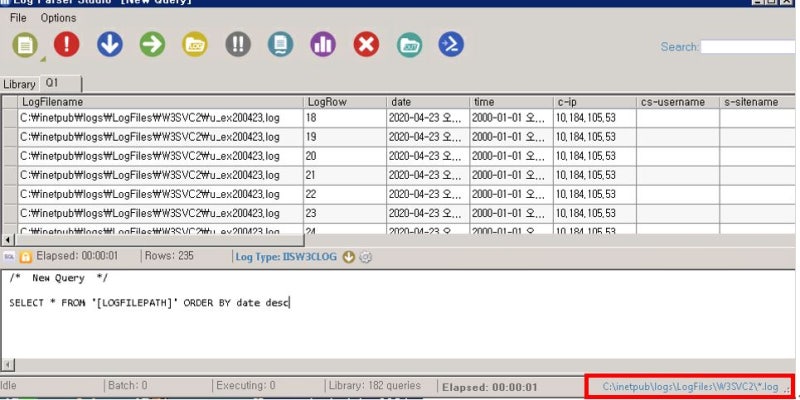Sort by the cs-username column header

click(x=678, y=102)
